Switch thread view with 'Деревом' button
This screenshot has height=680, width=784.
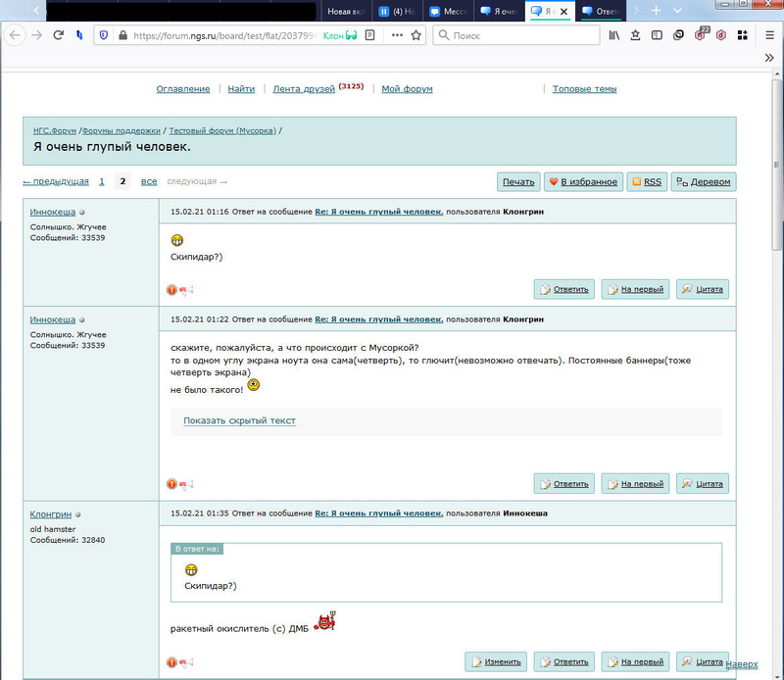coord(703,181)
